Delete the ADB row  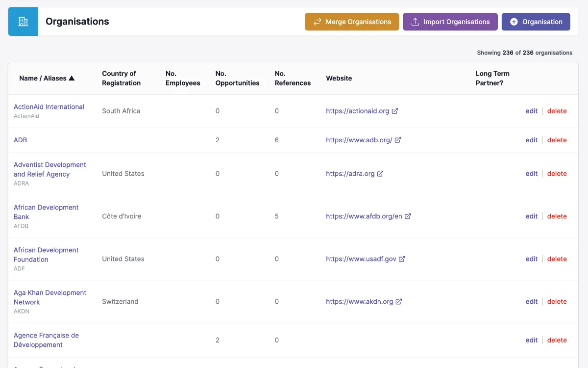coord(557,140)
